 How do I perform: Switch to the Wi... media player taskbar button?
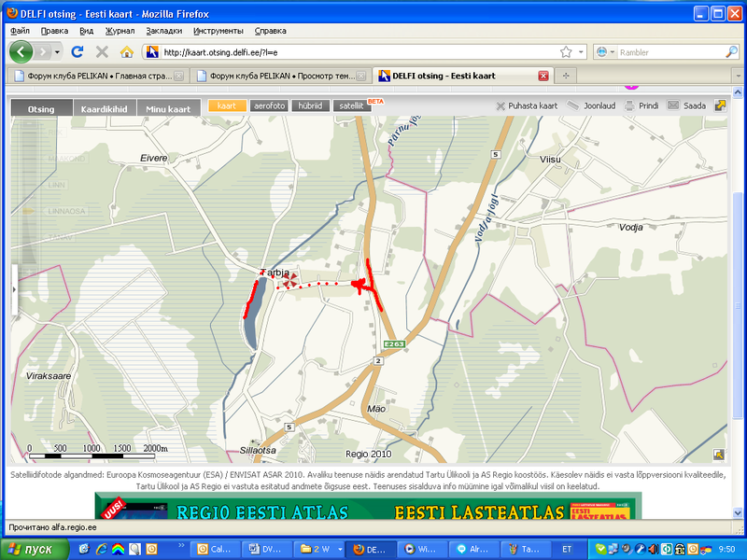[x=421, y=549]
